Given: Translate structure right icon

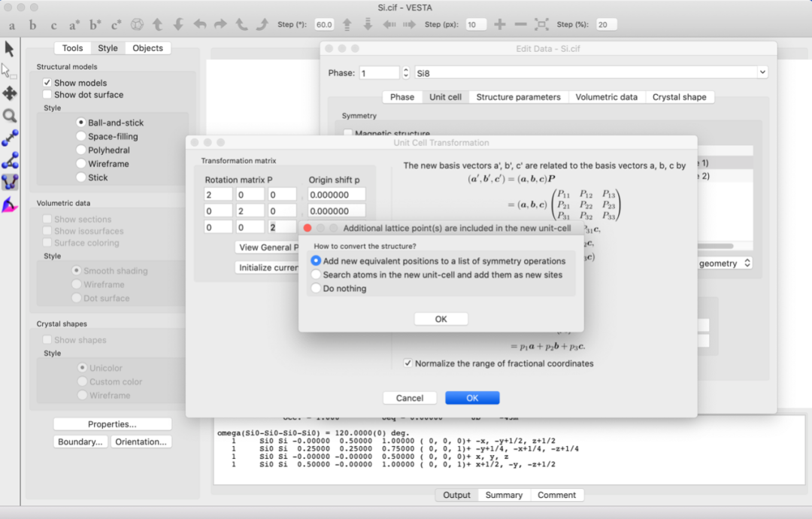Looking at the screenshot, I should [x=409, y=24].
